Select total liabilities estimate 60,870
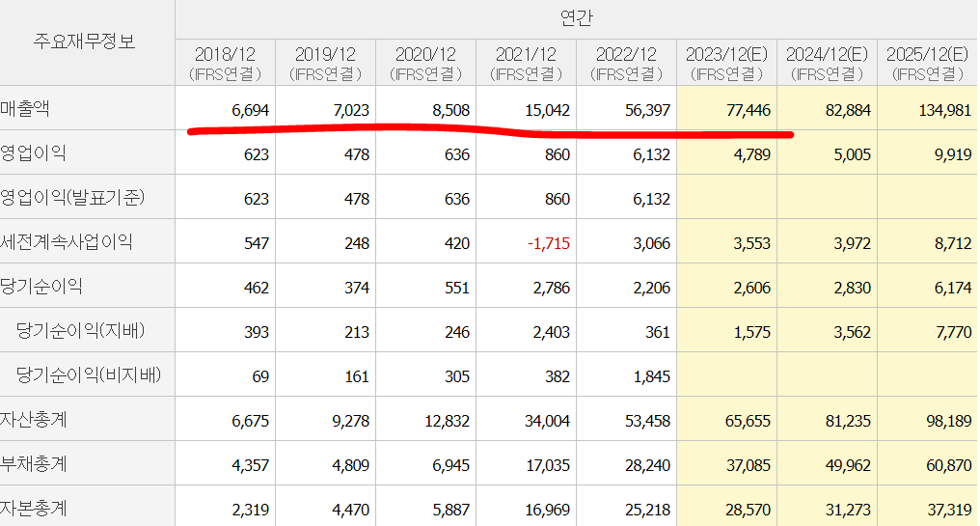This screenshot has width=980, height=526. point(949,465)
